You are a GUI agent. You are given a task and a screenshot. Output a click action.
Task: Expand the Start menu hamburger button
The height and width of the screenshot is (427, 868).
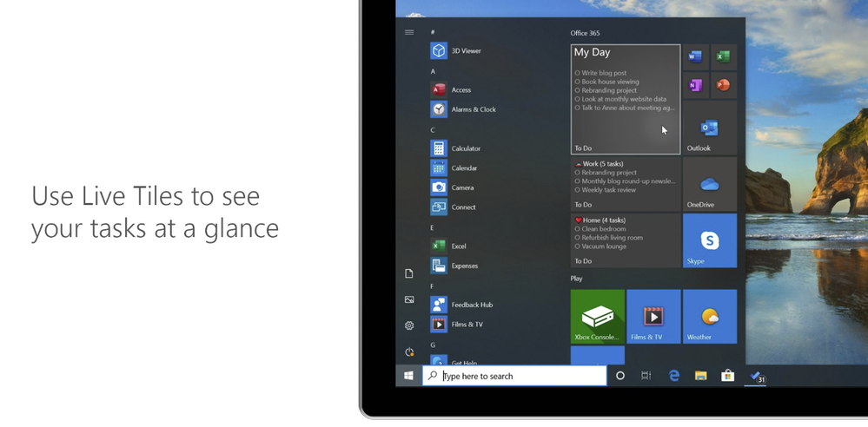coord(409,32)
